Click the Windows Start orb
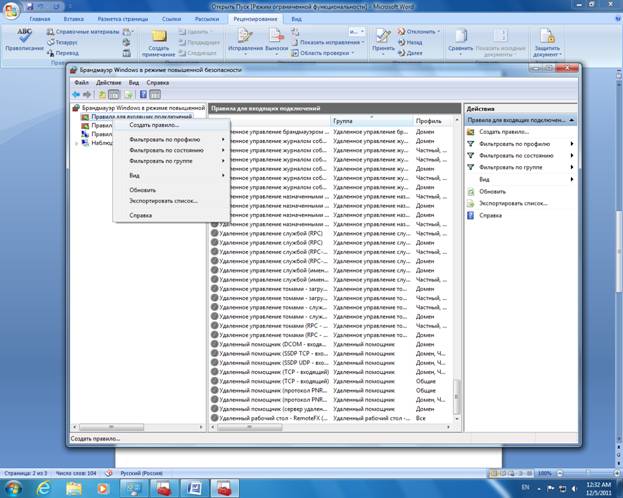Screen dimensions: 623x498 13,488
